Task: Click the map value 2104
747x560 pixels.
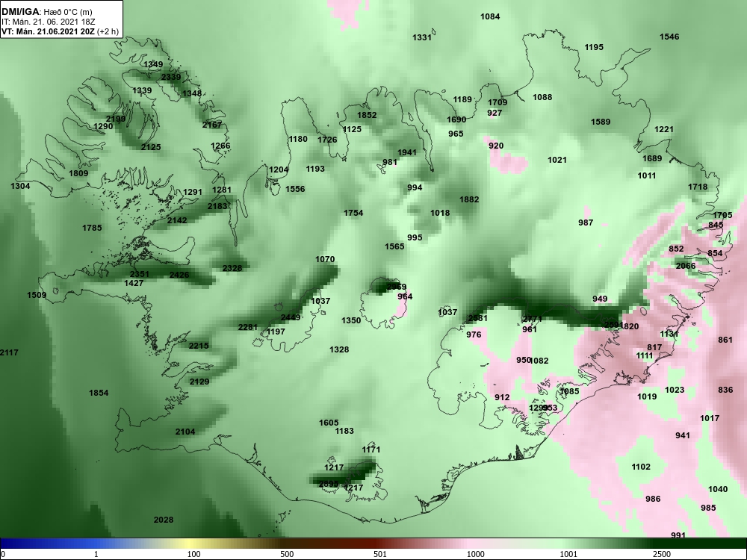Action: 185,432
